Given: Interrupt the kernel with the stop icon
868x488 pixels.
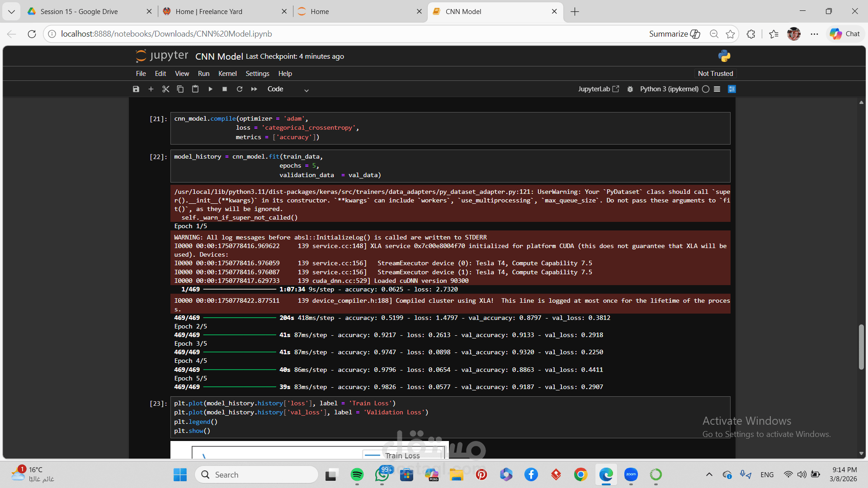Looking at the screenshot, I should click(225, 89).
